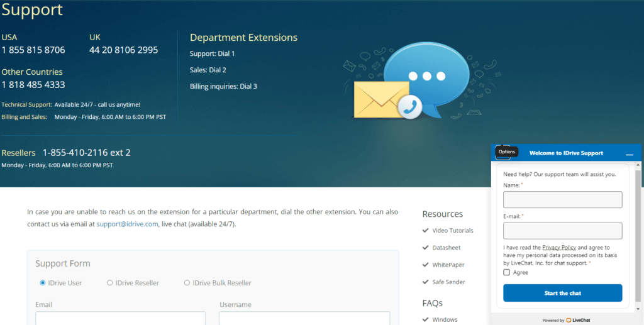Click the Support Form Username field

(305, 318)
